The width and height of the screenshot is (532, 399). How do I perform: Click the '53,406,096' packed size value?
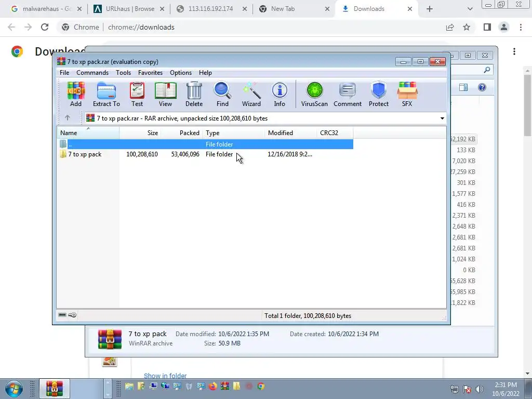coord(185,154)
